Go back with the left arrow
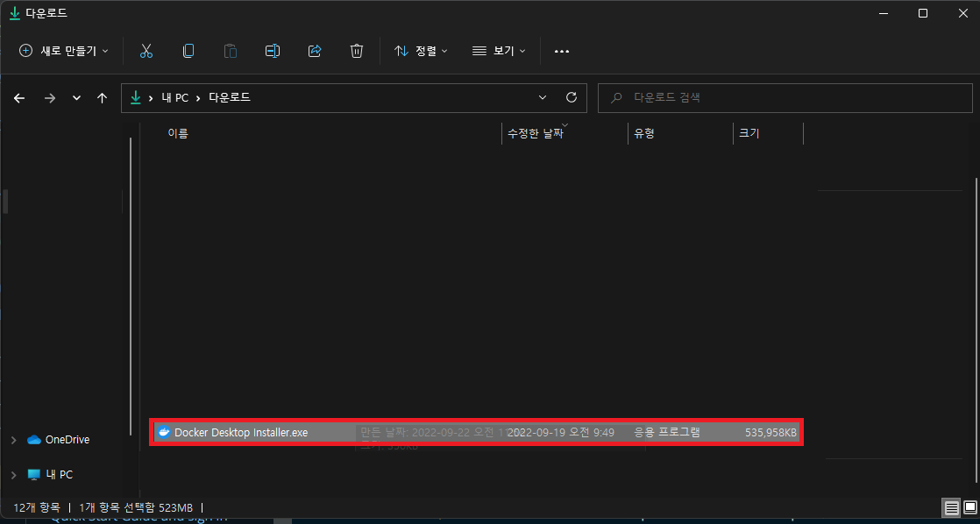The width and height of the screenshot is (980, 524). (19, 98)
